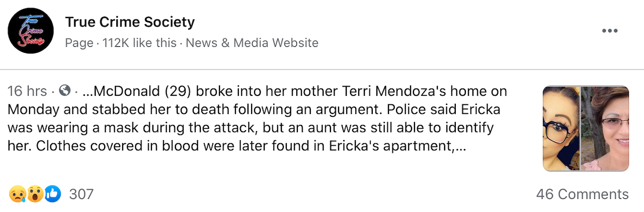The image size is (644, 212).
Task: Open the 307 reactions count
Action: point(82,194)
